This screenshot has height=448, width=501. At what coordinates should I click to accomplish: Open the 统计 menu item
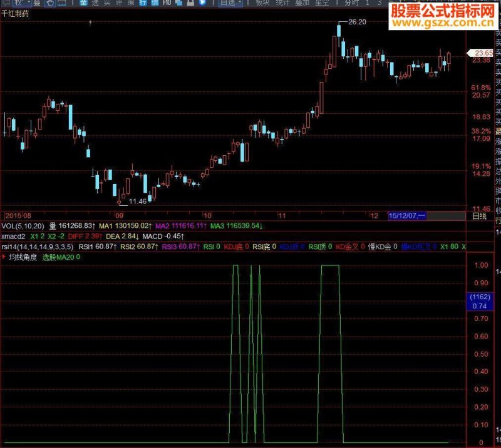(x=282, y=3)
